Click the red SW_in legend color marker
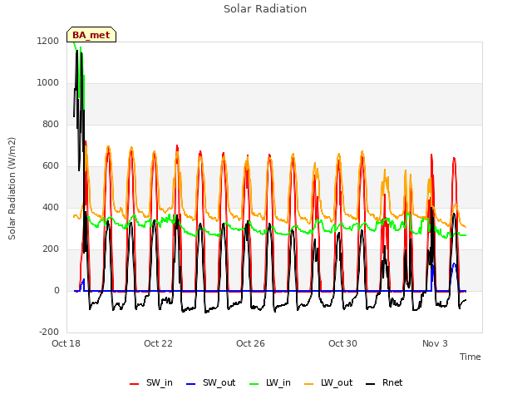Image resolution: width=532 pixels, height=399 pixels. point(135,384)
